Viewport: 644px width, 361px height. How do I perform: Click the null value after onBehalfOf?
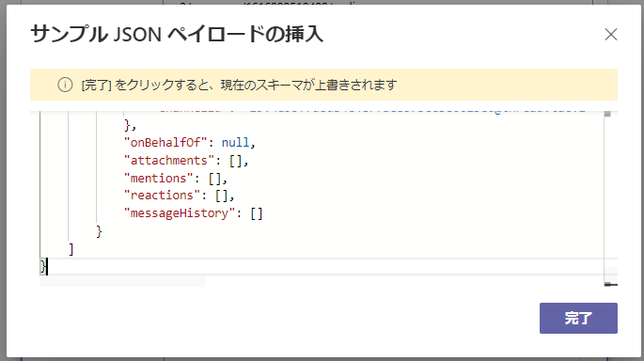235,143
